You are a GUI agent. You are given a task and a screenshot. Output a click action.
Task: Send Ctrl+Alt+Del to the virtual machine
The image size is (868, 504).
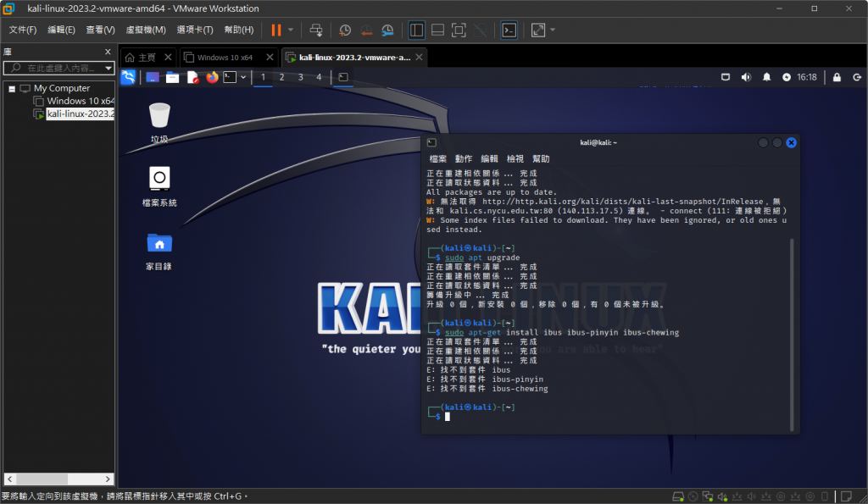click(x=316, y=30)
